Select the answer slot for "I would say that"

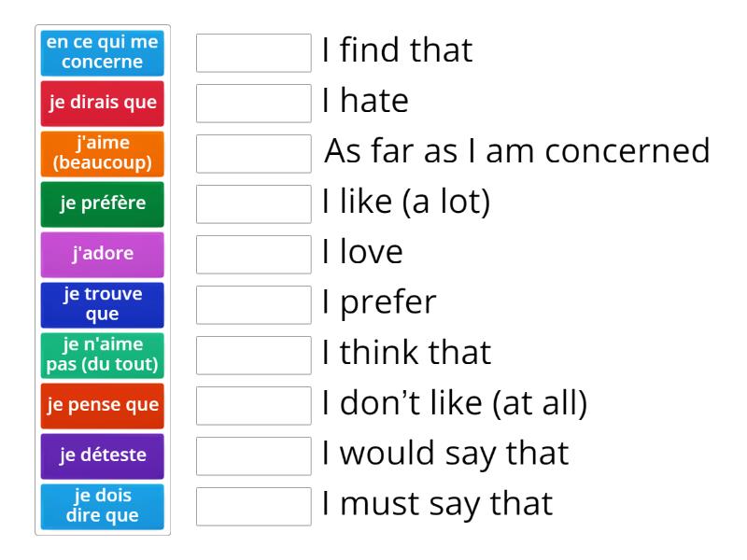pyautogui.click(x=253, y=454)
